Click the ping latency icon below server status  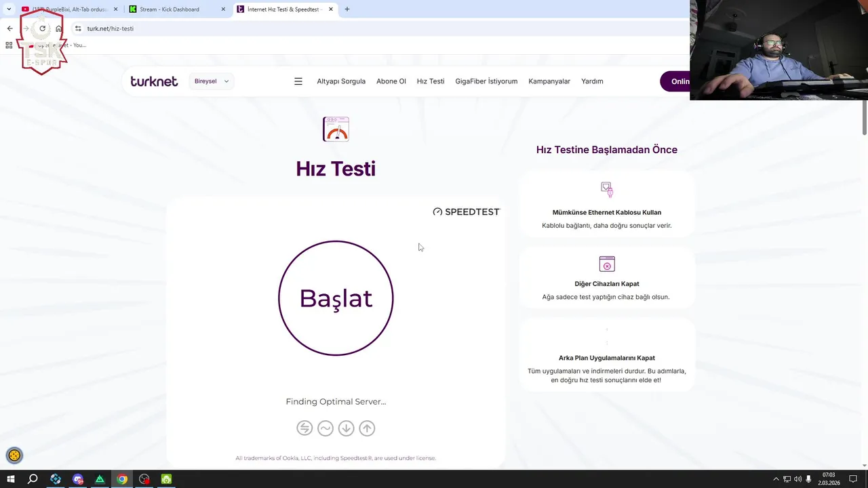click(x=304, y=428)
